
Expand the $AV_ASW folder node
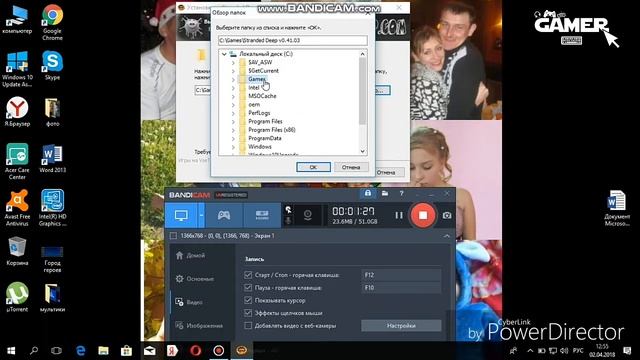233,62
